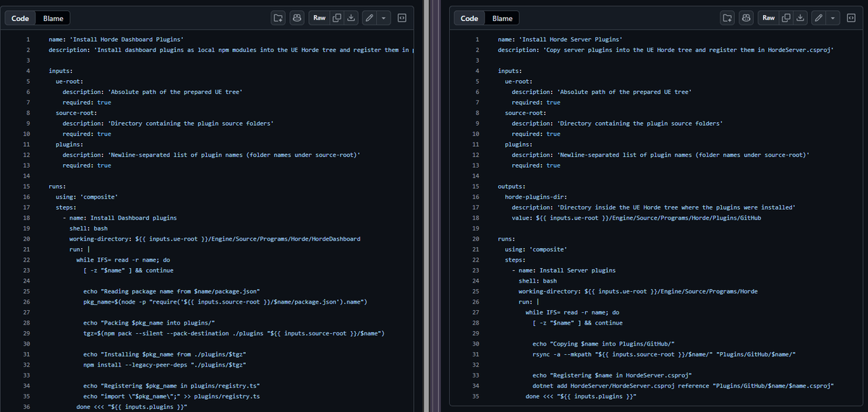Click 'name: 'Install Horde Dashboard Plugins'' line
The width and height of the screenshot is (868, 412).
(116, 38)
